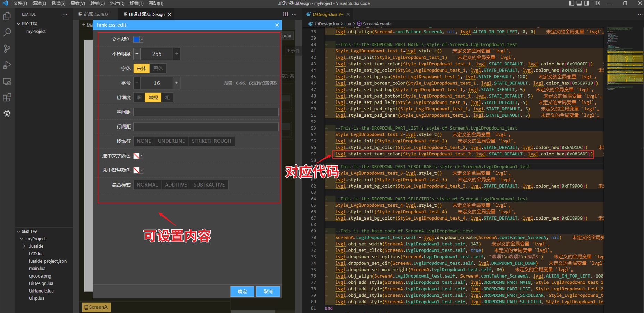Open the Run and Debug view
The image size is (644, 313).
tap(7, 65)
